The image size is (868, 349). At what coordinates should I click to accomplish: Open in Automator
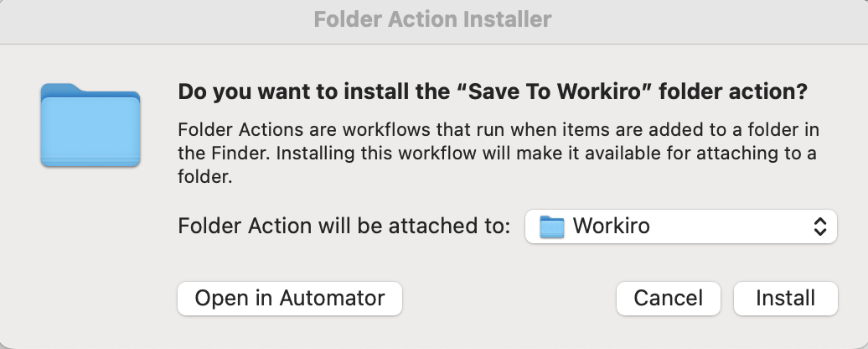[x=290, y=299]
